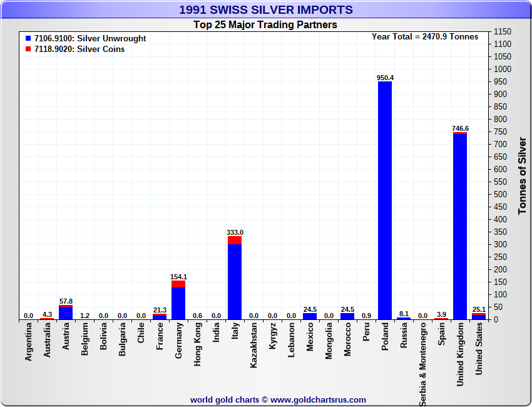Image resolution: width=532 pixels, height=407 pixels.
Task: Click the 746.6 value above United Kingdom
Action: (460, 128)
